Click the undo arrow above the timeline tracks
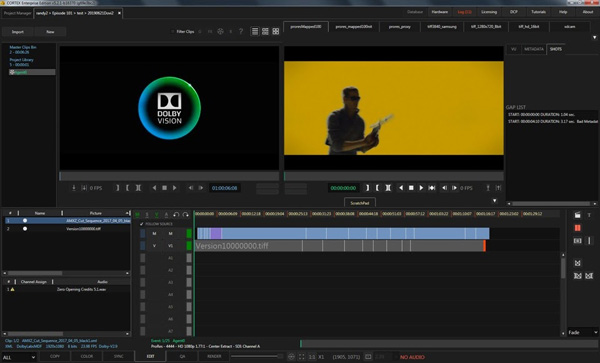The width and height of the screenshot is (600, 363). (x=176, y=215)
